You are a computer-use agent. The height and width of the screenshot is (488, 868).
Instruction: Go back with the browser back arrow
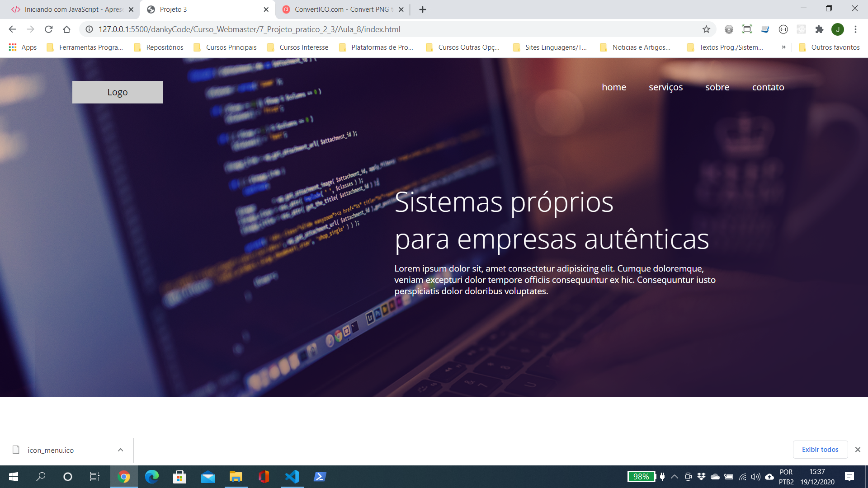(x=12, y=29)
